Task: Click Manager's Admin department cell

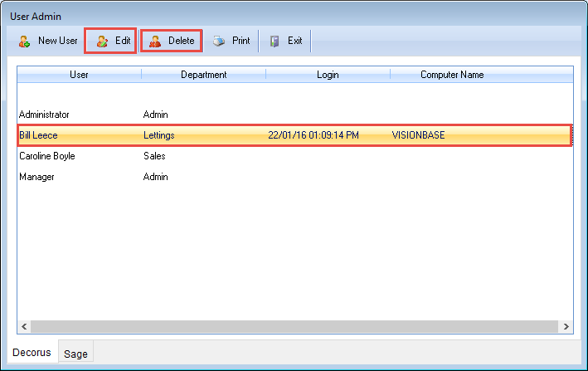Action: pyautogui.click(x=155, y=177)
